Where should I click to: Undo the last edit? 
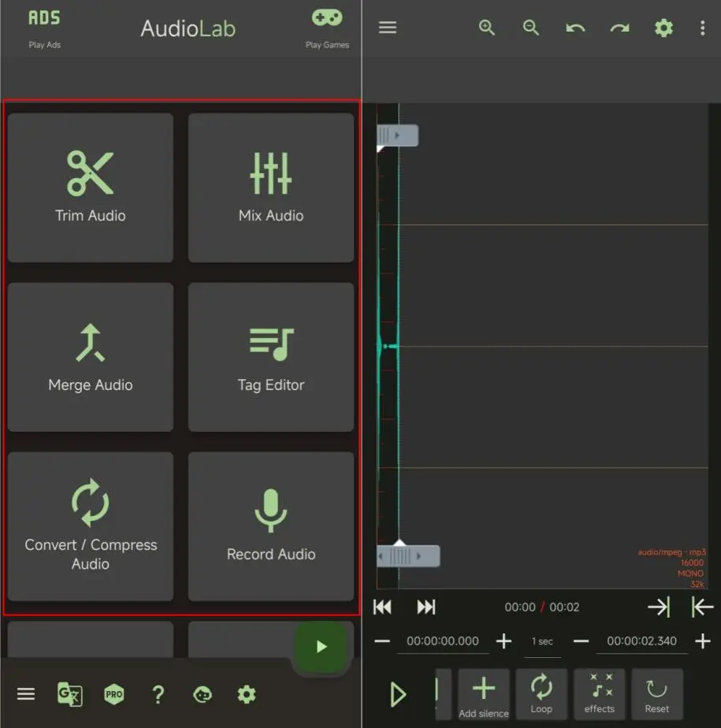point(575,28)
